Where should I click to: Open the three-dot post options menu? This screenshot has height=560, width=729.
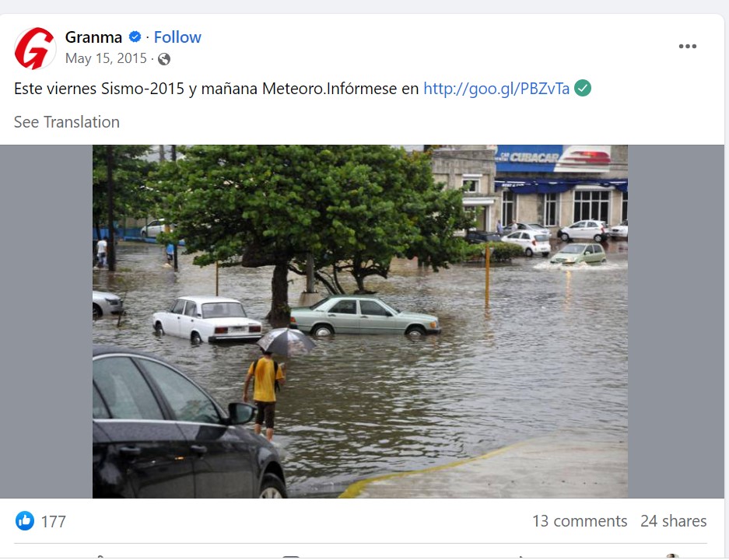click(x=687, y=47)
